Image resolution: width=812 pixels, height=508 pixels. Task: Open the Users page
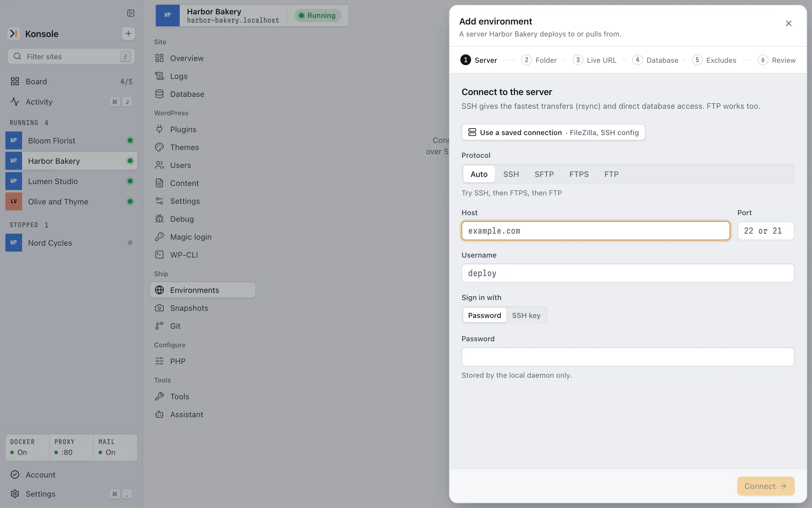pos(203,165)
